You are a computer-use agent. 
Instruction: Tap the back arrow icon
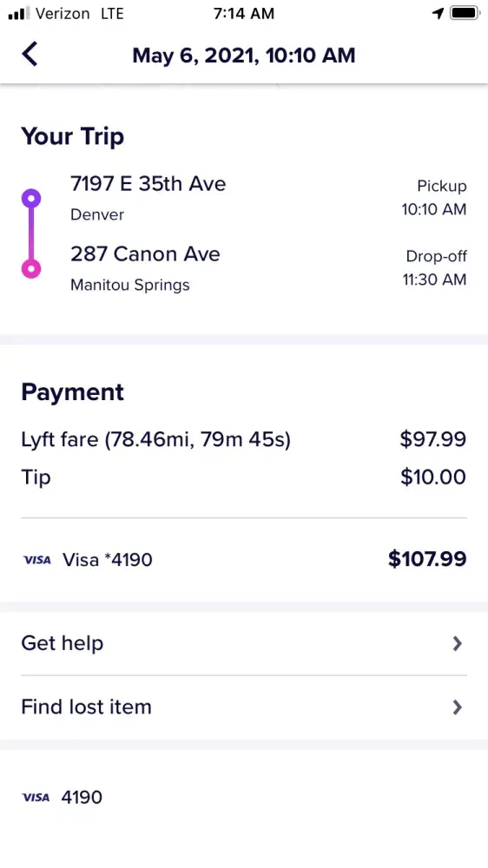pos(30,54)
